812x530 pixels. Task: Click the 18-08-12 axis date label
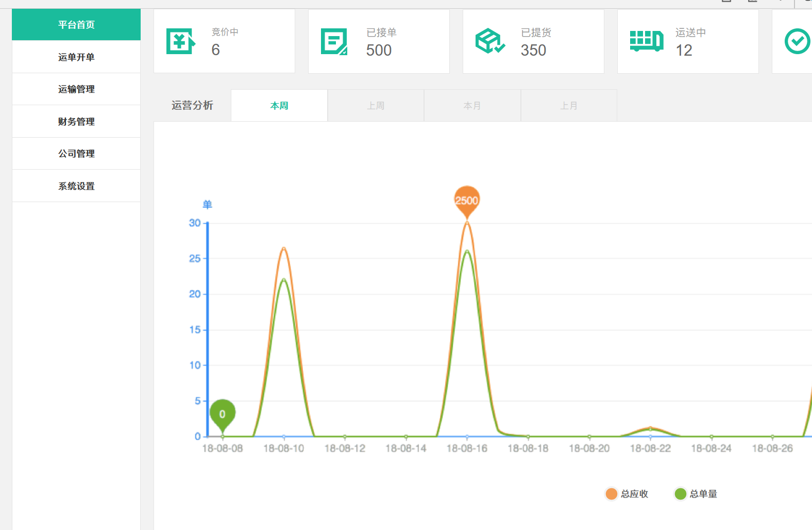click(345, 449)
